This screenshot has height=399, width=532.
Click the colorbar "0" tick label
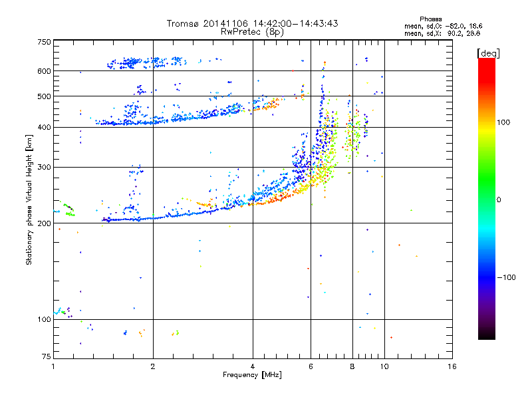[498, 200]
